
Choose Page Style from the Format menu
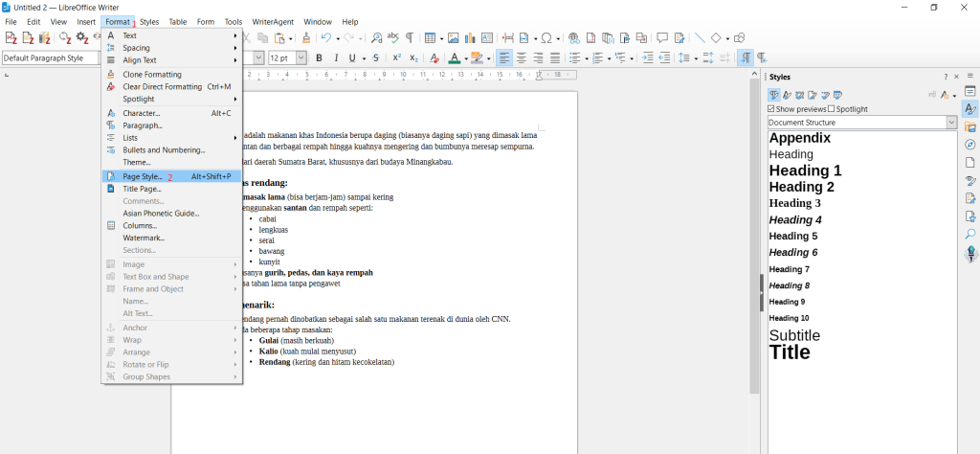pos(143,176)
